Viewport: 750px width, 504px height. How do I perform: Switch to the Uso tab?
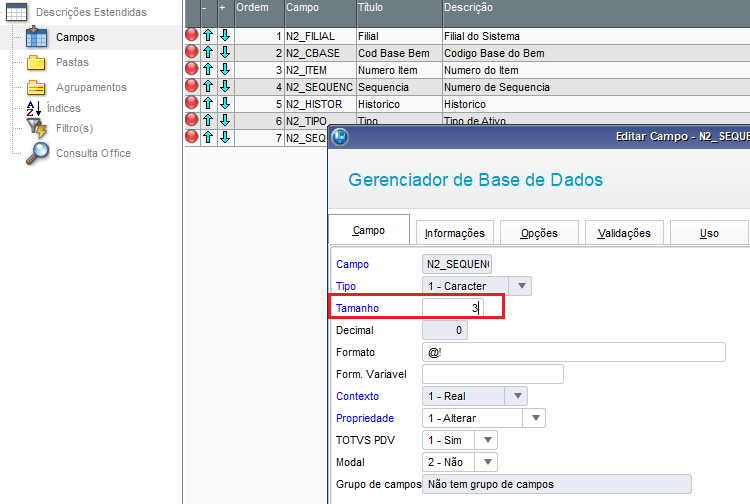point(709,233)
